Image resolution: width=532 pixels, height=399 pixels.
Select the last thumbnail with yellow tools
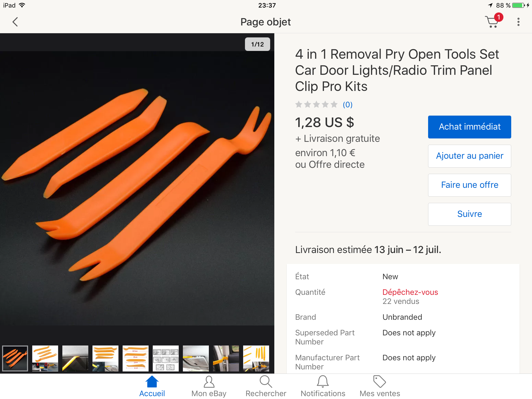point(256,358)
